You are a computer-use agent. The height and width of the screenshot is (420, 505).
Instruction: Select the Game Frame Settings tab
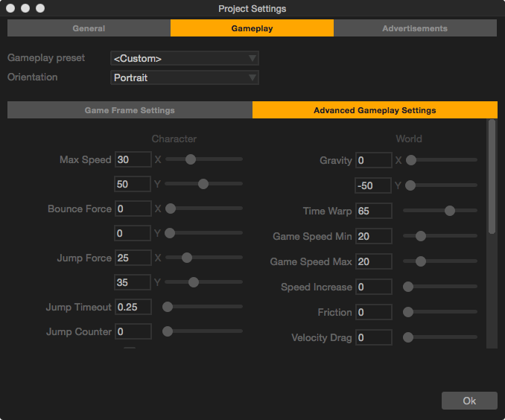point(130,110)
